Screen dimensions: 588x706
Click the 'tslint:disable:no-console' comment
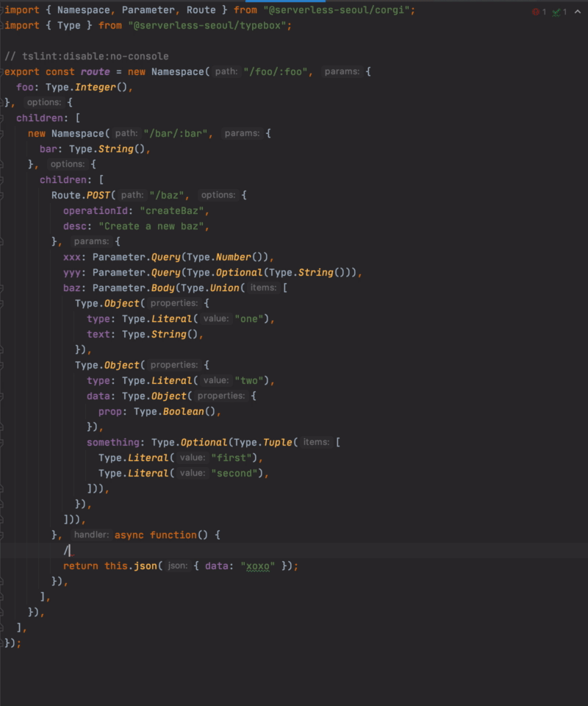[87, 57]
